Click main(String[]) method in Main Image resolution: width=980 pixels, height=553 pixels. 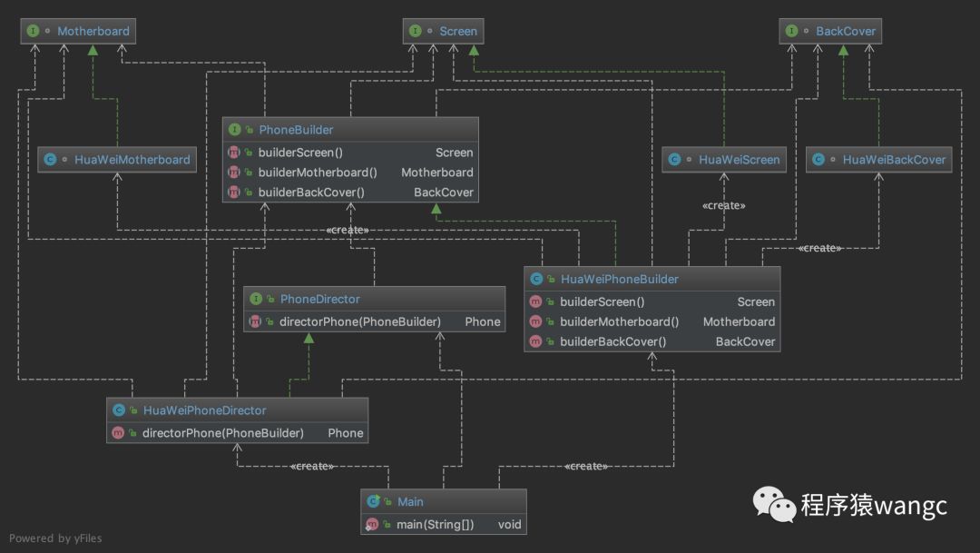(x=435, y=524)
